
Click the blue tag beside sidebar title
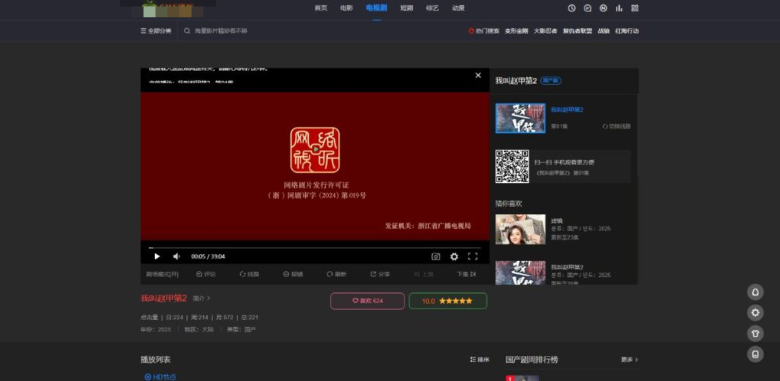click(551, 81)
